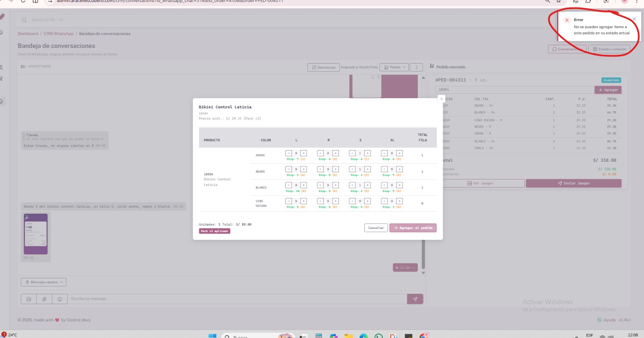
Task: Click the send message paper plane button
Action: [x=415, y=299]
